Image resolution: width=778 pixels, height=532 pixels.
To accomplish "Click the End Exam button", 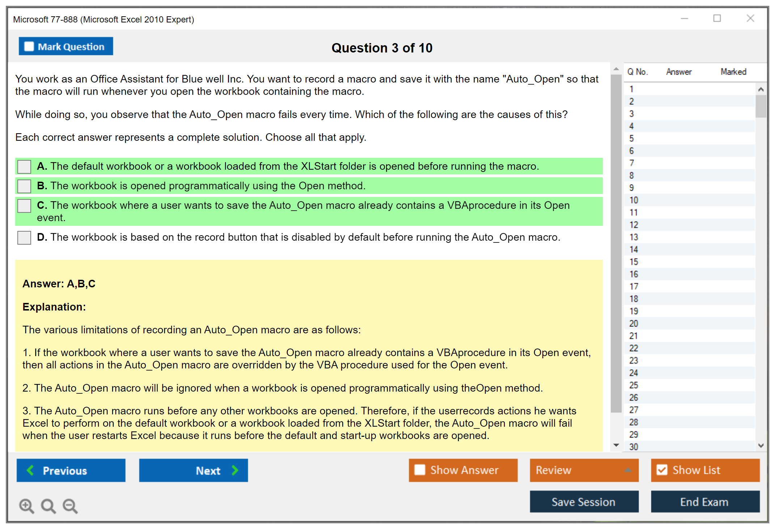I will tap(705, 502).
